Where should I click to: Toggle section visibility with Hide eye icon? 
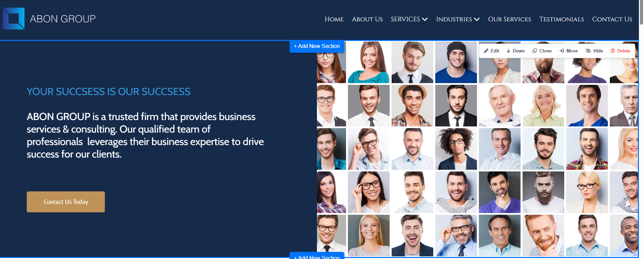[588, 51]
